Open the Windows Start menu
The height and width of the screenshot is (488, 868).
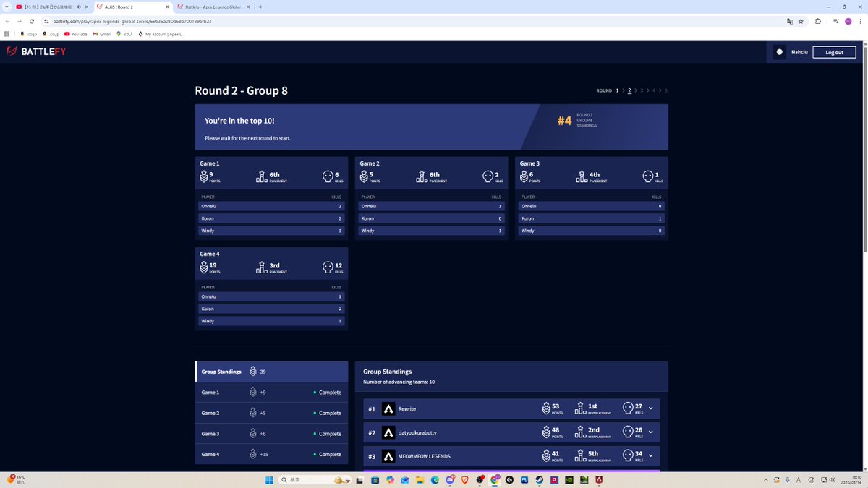(x=269, y=479)
